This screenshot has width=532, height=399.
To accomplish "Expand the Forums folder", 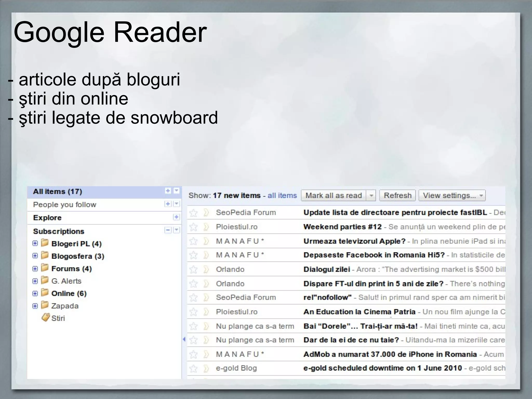I will tap(35, 269).
